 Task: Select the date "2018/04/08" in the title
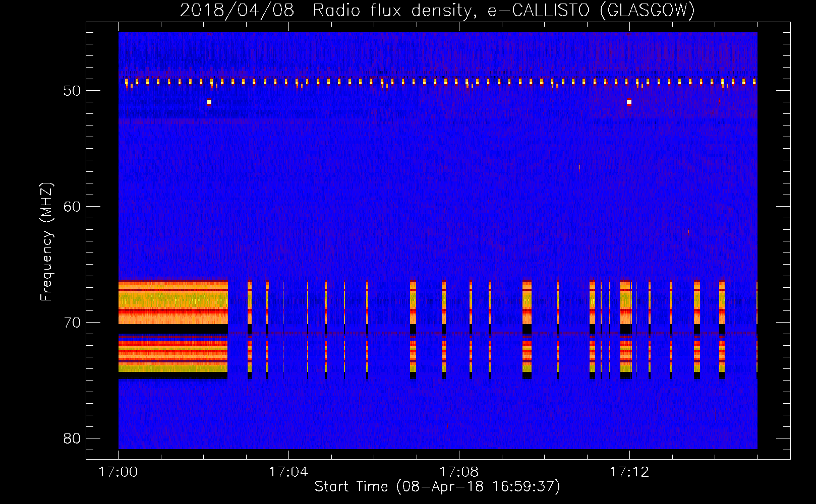click(237, 10)
